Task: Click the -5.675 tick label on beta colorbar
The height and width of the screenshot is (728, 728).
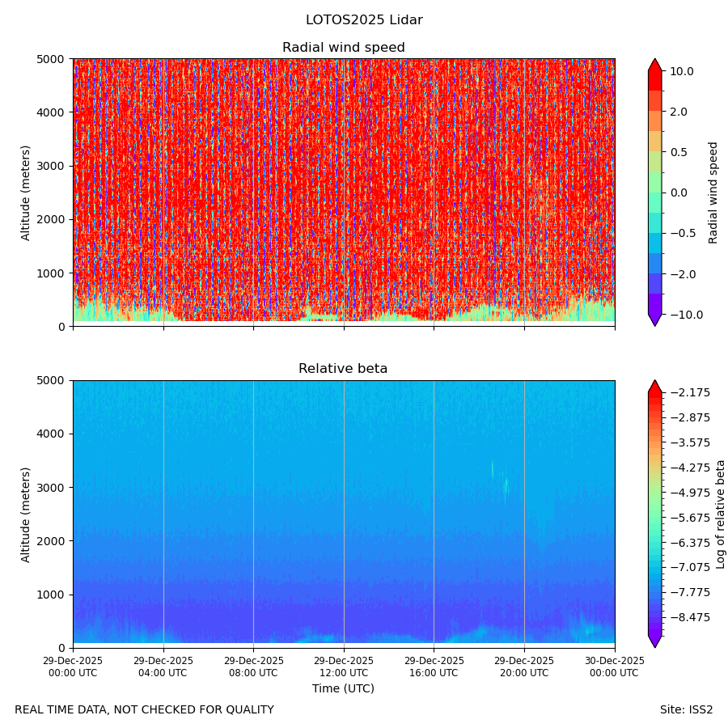Action: [x=689, y=517]
